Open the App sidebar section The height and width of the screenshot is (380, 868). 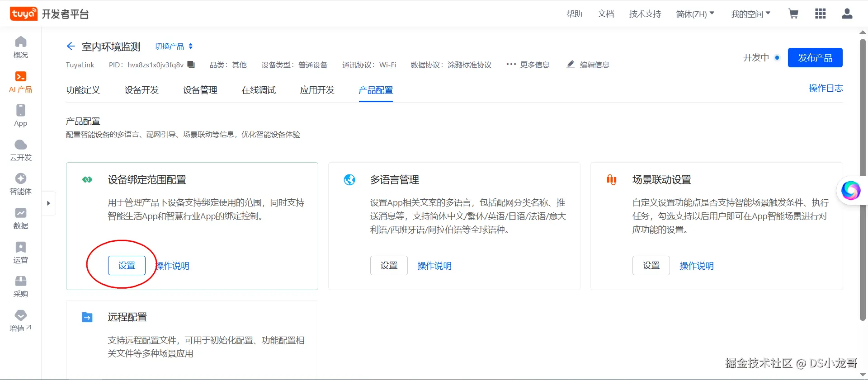(21, 116)
